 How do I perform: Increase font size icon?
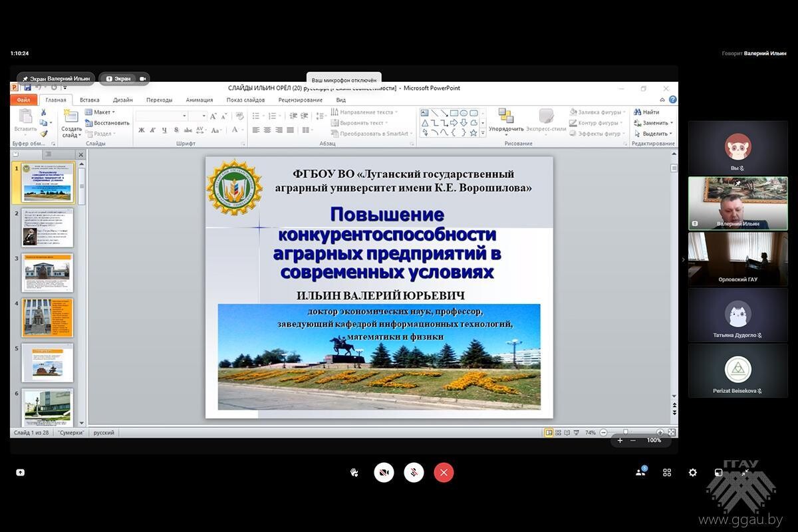pos(213,116)
